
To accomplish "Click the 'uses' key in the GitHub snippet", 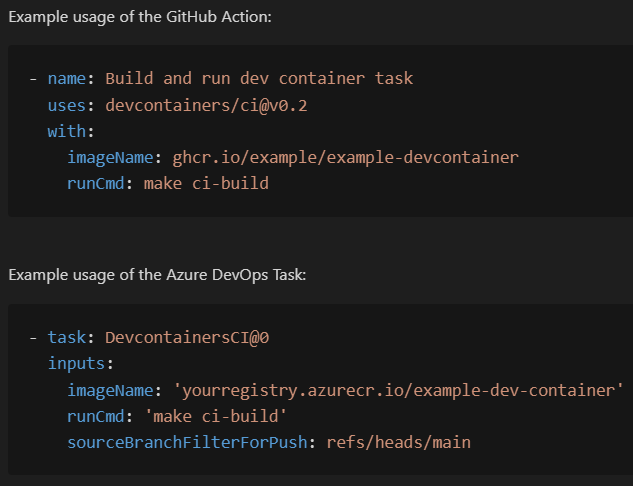I will pyautogui.click(x=67, y=105).
